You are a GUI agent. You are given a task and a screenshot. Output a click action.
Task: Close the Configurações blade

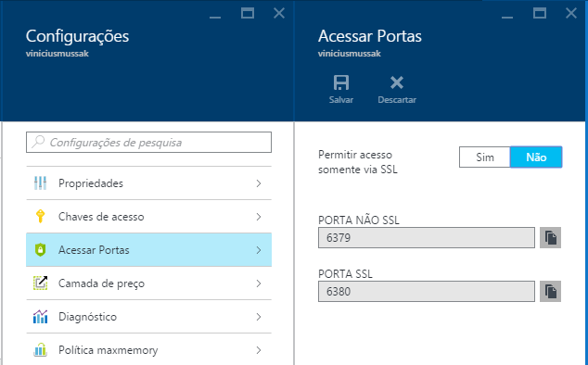coord(279,13)
